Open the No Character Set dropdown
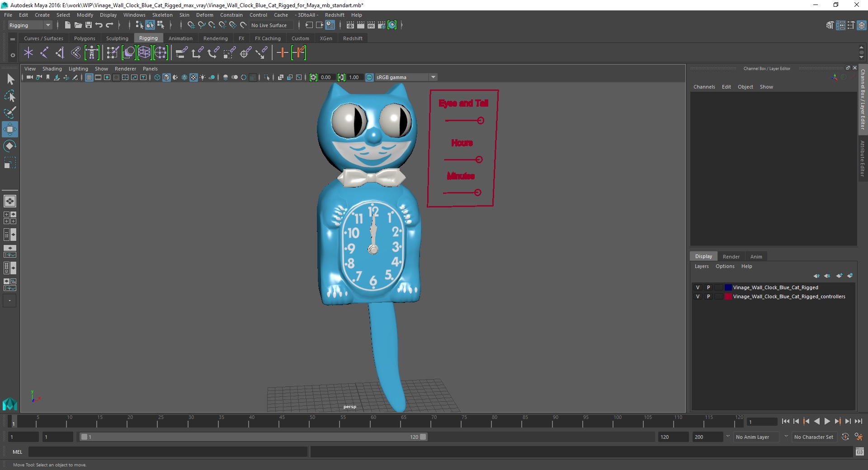Screen dimensions: 868x470 click(814, 437)
